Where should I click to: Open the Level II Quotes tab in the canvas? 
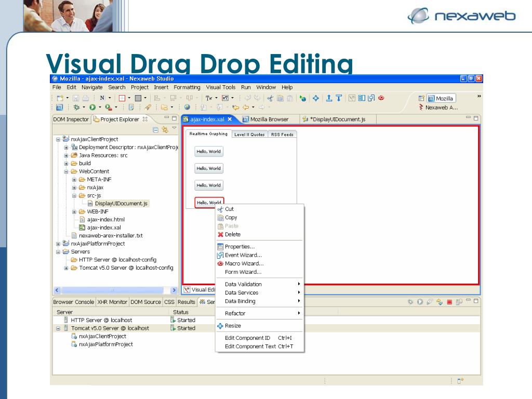point(249,135)
